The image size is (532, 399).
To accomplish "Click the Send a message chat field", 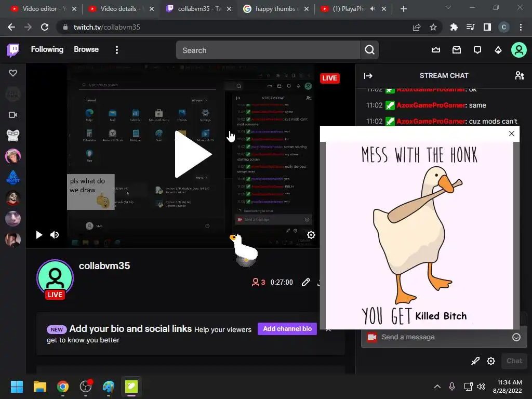I will [445, 337].
